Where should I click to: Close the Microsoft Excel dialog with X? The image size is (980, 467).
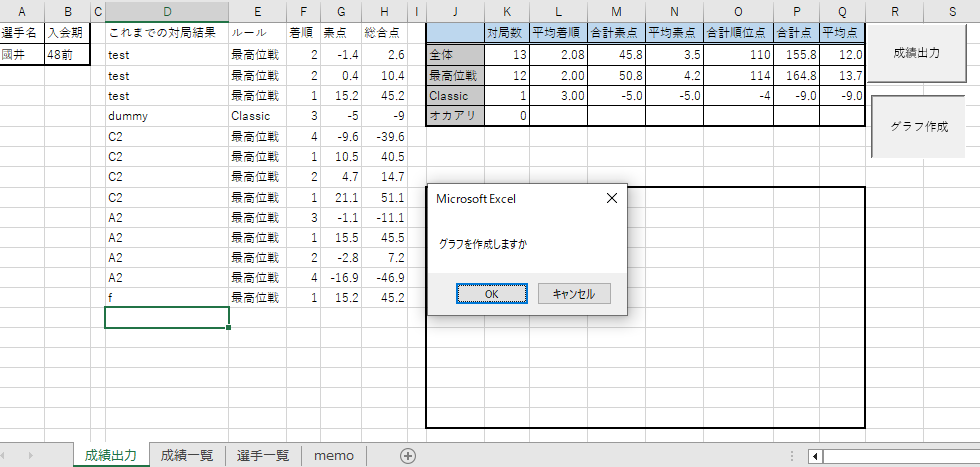point(611,198)
